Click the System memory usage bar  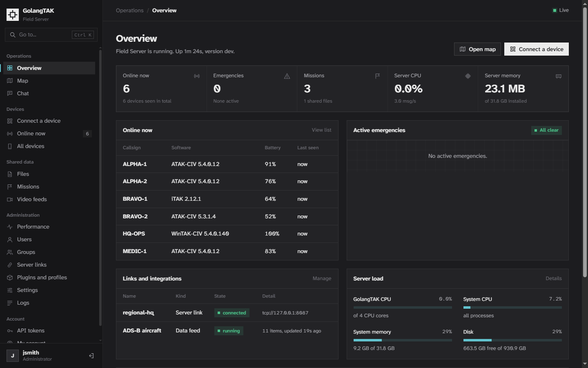403,340
